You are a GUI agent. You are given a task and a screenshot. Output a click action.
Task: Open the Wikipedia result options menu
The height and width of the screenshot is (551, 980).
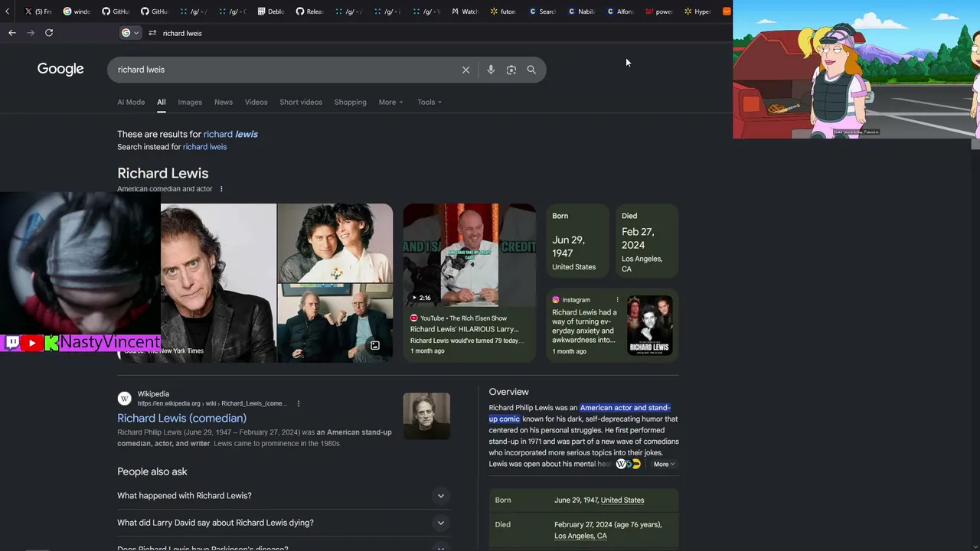[x=299, y=403]
